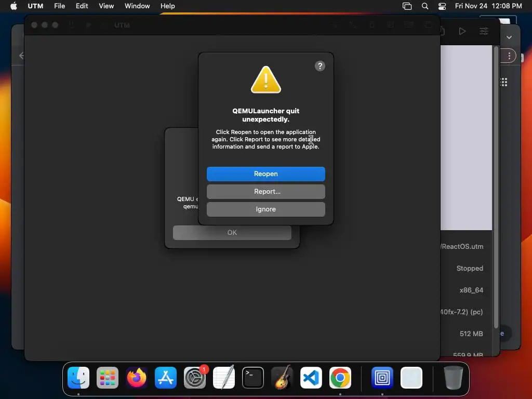Click the x86_64 architecture value
532x399 pixels.
[471, 290]
